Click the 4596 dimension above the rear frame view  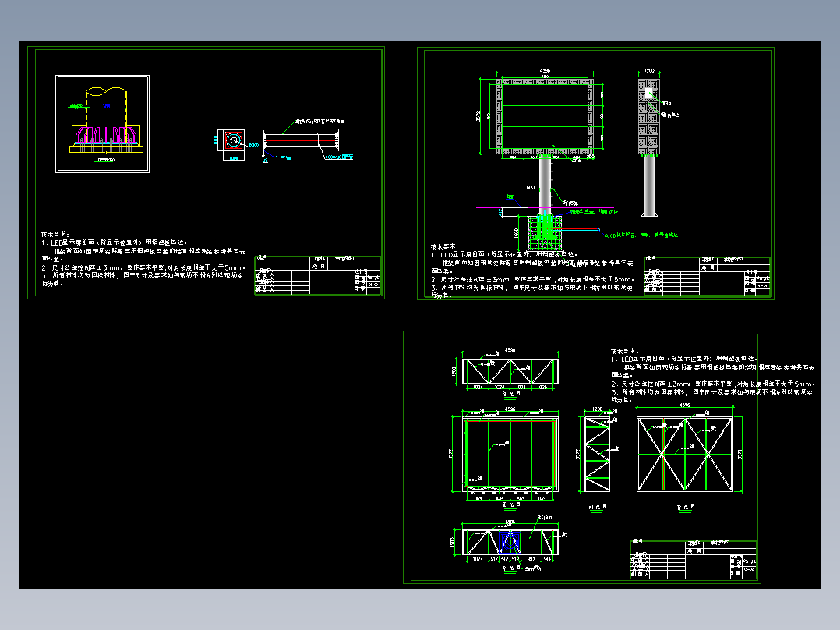point(685,406)
